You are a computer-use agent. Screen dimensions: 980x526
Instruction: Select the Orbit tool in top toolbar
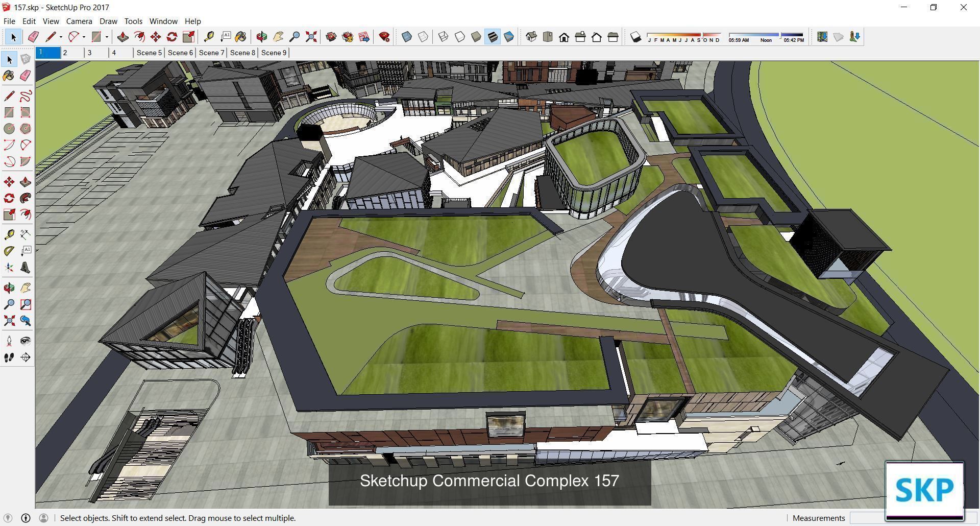coord(262,37)
